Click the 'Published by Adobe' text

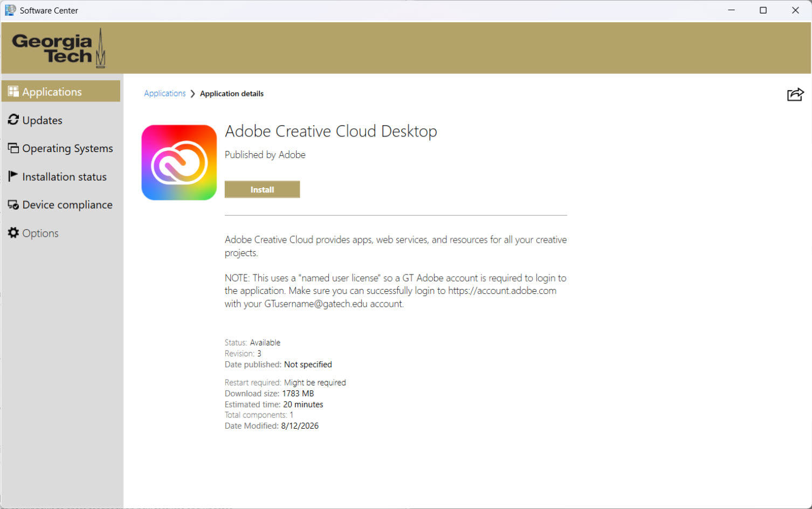coord(265,155)
